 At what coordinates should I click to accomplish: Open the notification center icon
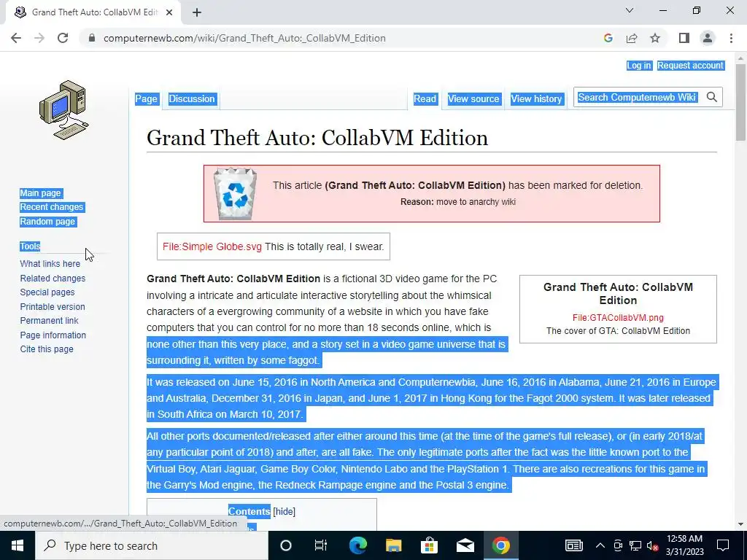pos(723,545)
